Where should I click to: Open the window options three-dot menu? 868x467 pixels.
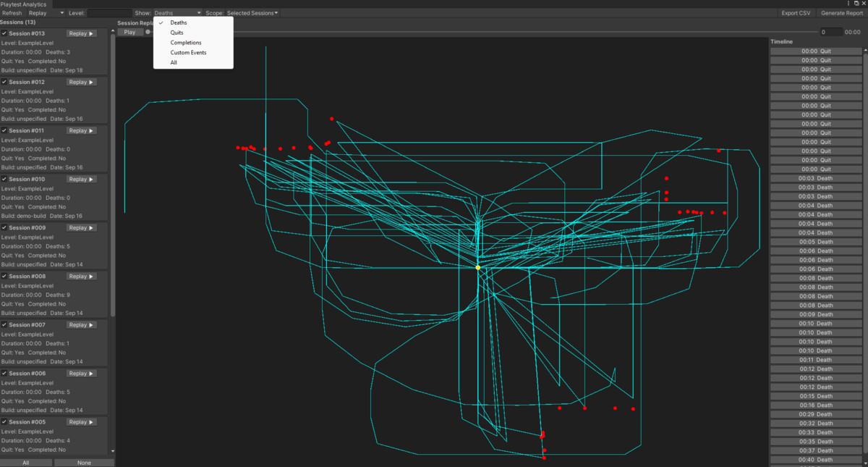point(848,4)
